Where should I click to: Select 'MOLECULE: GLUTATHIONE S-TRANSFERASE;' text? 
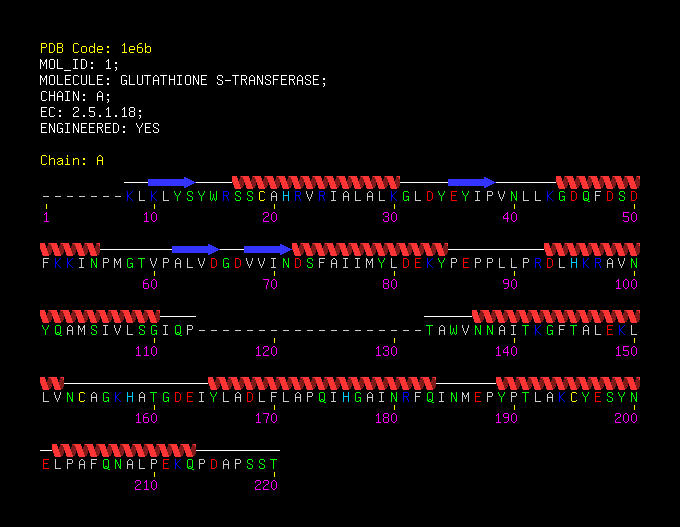pos(183,81)
